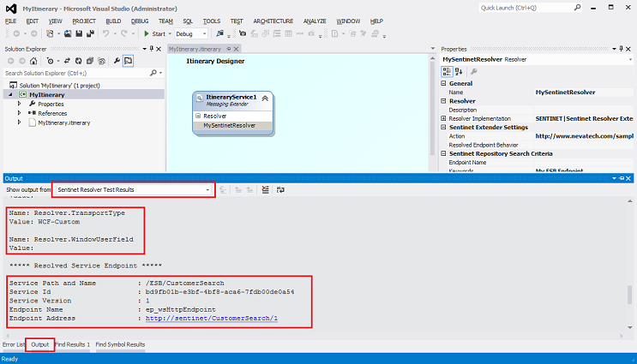This screenshot has width=637, height=364.
Task: Toggle Word Wrap in Output toolbar
Action: [x=280, y=189]
